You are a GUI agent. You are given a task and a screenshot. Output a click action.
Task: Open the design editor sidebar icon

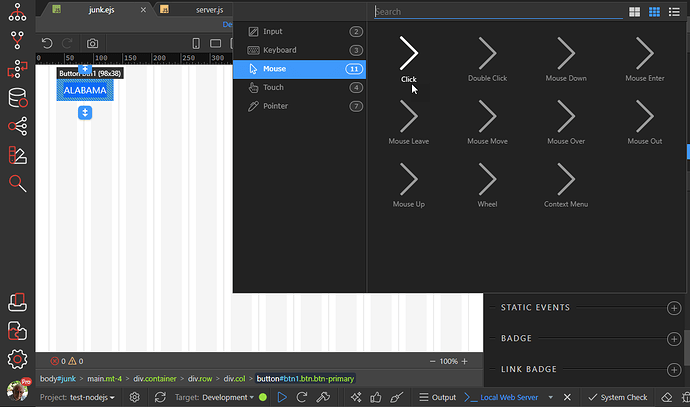[x=17, y=155]
